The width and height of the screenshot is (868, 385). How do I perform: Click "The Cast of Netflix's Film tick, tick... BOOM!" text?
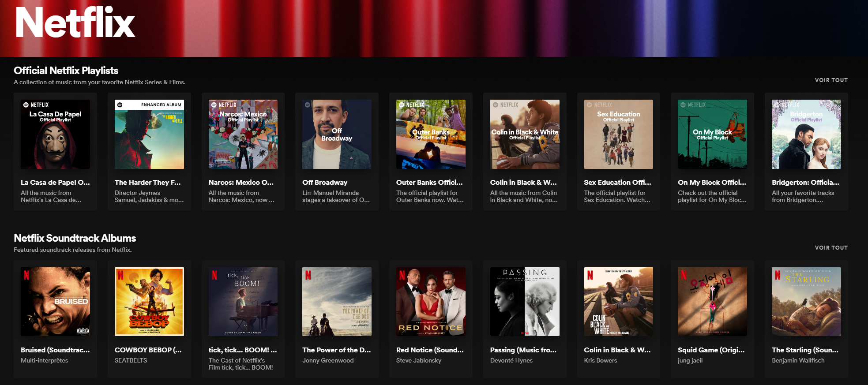click(x=241, y=364)
